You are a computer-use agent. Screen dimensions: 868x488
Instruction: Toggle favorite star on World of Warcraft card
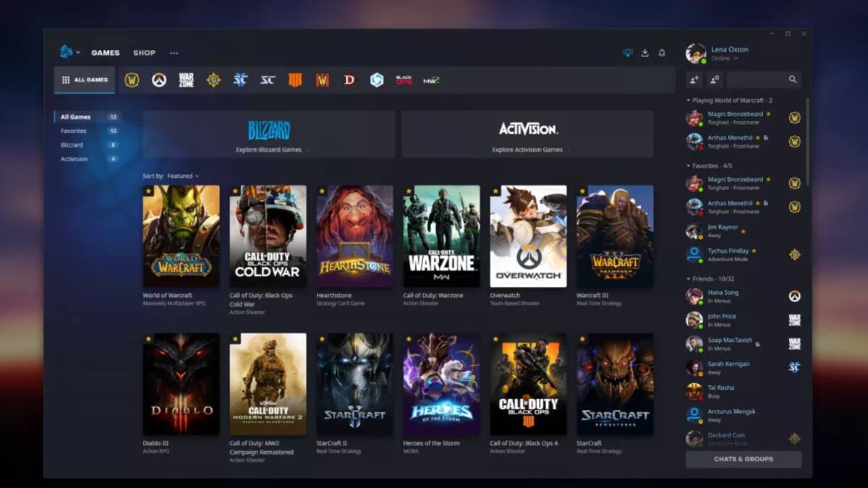(148, 192)
